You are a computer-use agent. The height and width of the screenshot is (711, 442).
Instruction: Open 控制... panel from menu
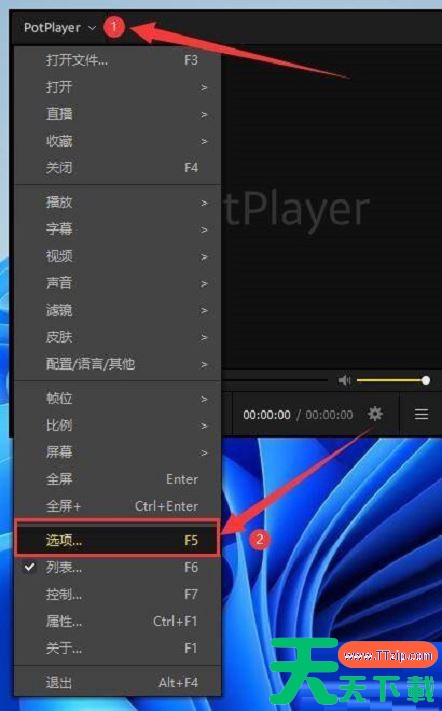(118, 594)
